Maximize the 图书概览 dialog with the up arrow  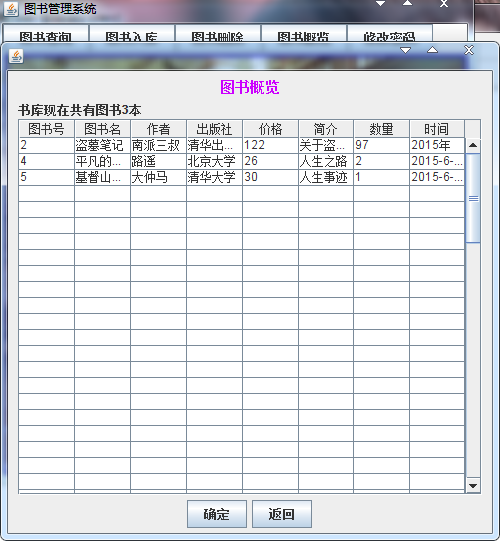tap(432, 50)
